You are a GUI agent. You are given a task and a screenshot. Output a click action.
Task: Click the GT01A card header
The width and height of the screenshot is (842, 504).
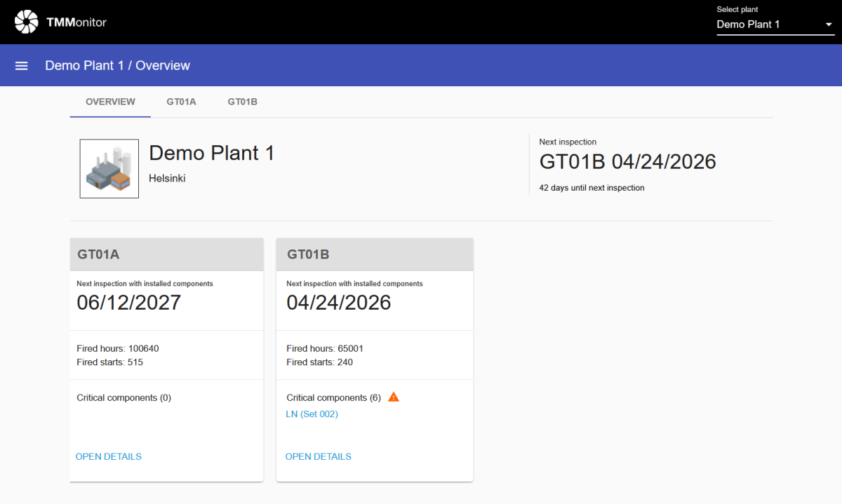click(166, 254)
